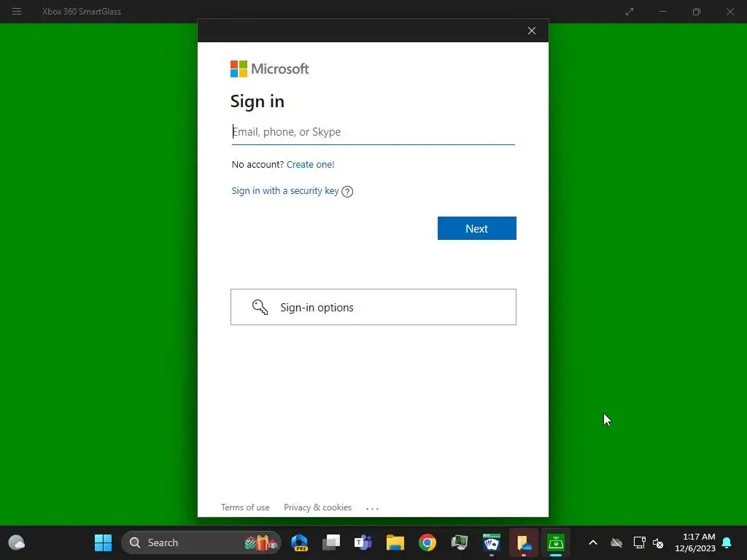Open Task View on the taskbar
This screenshot has height=560, width=747.
tap(331, 542)
